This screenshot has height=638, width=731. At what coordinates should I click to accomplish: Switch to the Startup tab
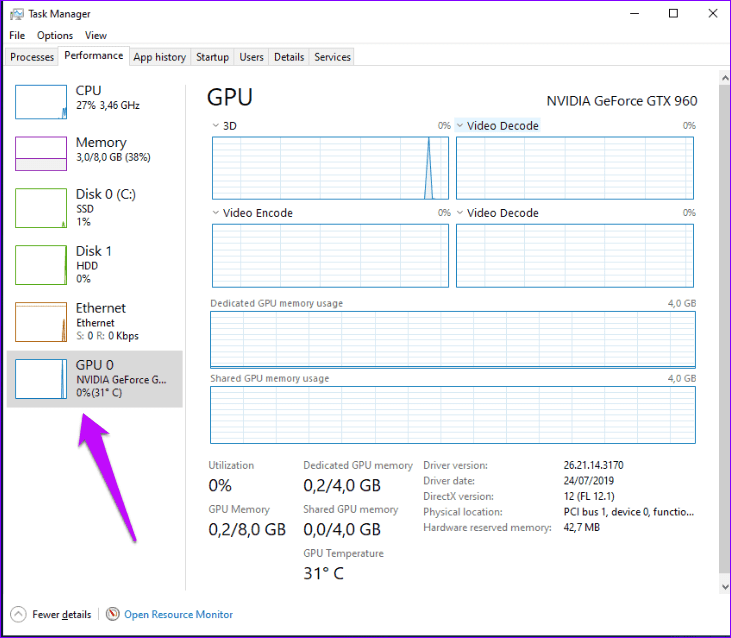212,57
